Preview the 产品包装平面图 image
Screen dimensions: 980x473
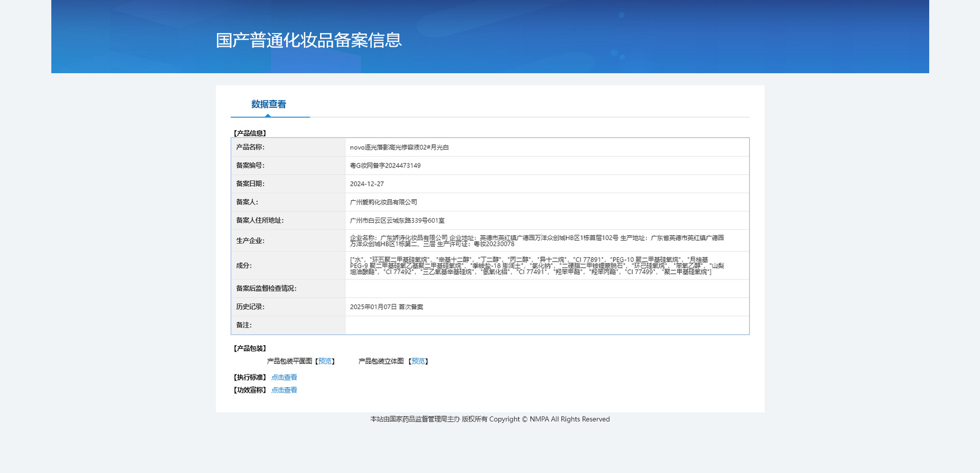click(325, 361)
